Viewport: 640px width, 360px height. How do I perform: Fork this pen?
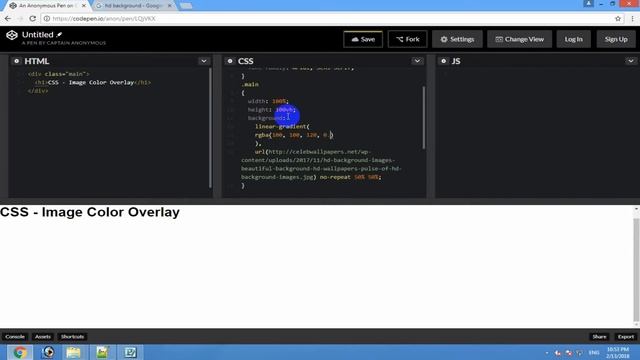pyautogui.click(x=407, y=39)
